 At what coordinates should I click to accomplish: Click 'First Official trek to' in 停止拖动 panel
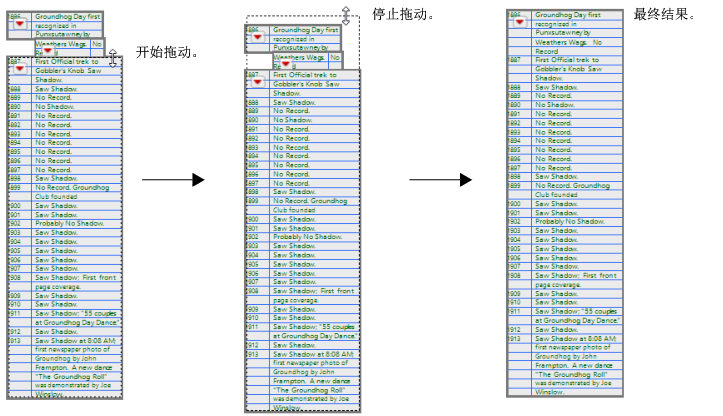point(305,75)
